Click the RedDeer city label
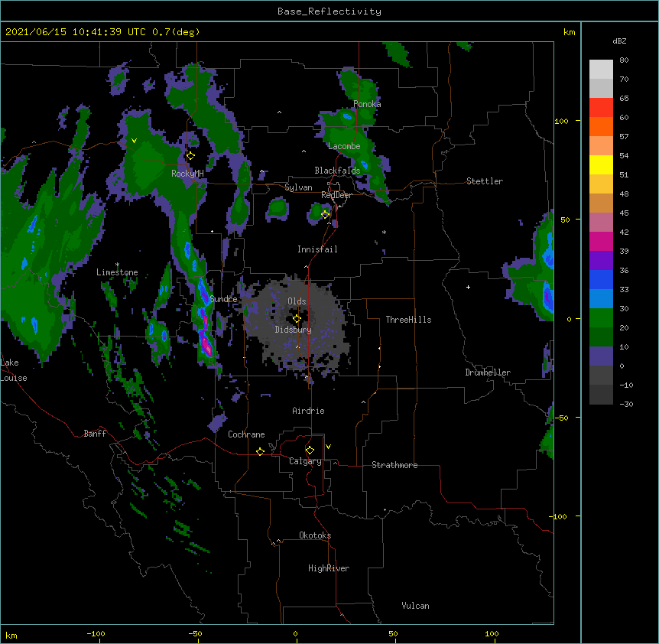This screenshot has height=644, width=659. click(x=336, y=195)
